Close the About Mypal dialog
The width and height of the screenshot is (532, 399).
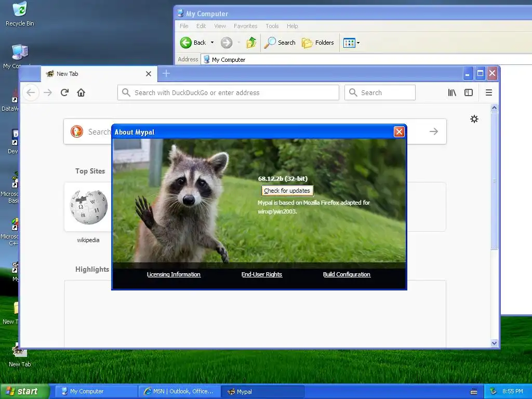399,131
